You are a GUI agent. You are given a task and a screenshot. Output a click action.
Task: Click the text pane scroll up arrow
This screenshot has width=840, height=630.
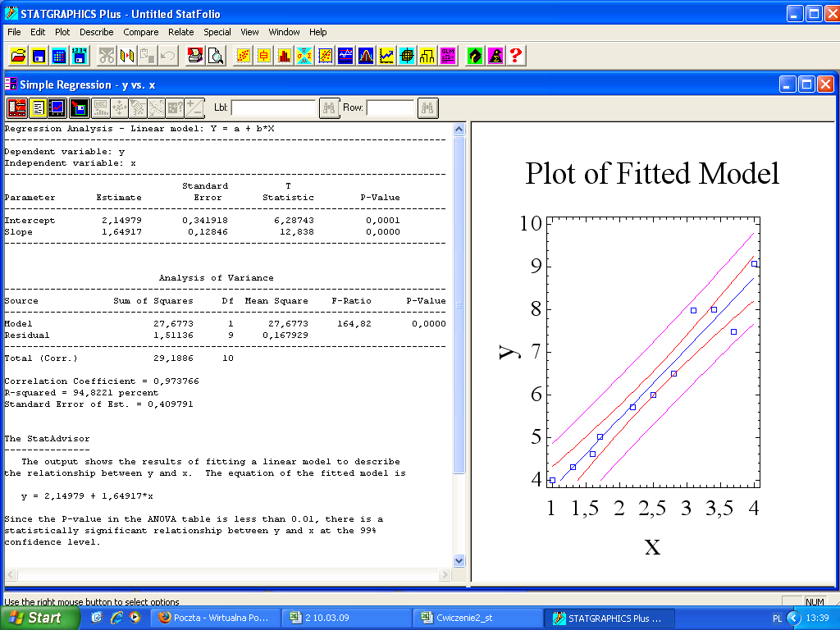pos(459,129)
